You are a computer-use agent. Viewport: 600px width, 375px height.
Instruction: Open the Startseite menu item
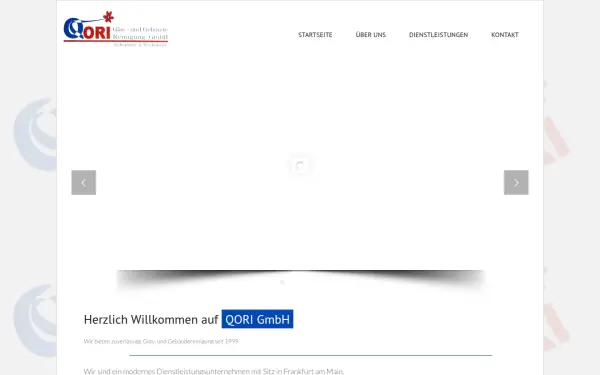coord(315,35)
